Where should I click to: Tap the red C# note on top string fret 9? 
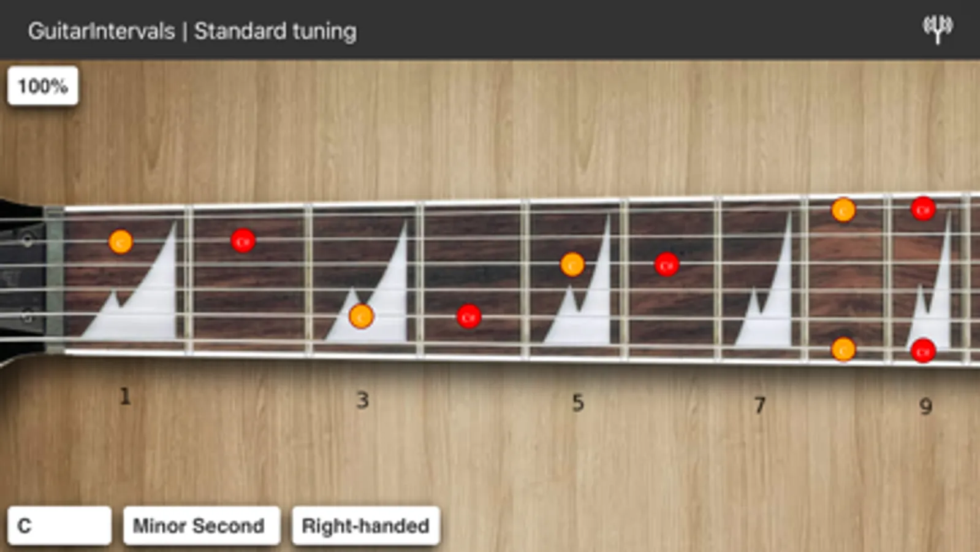tap(923, 209)
